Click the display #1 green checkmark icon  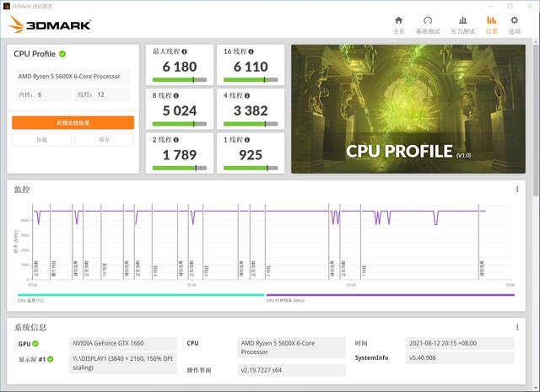(x=51, y=359)
